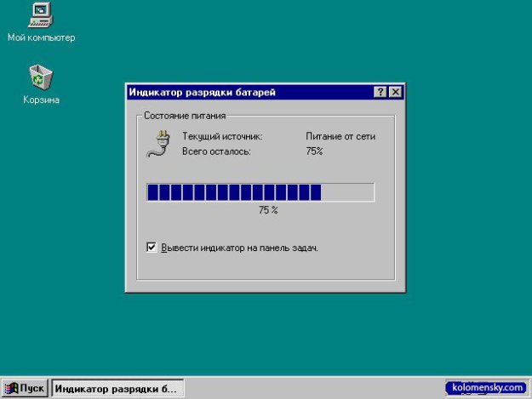Click the Питание от сети value text

[340, 136]
